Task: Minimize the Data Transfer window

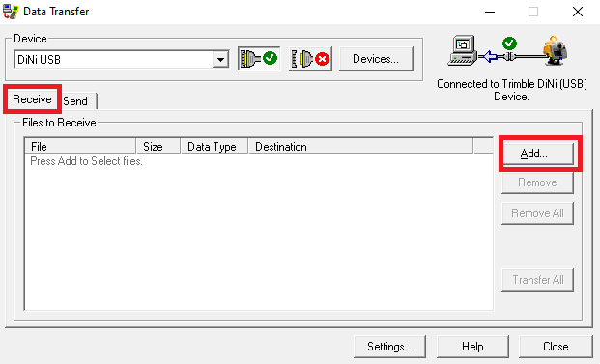Action: point(490,12)
